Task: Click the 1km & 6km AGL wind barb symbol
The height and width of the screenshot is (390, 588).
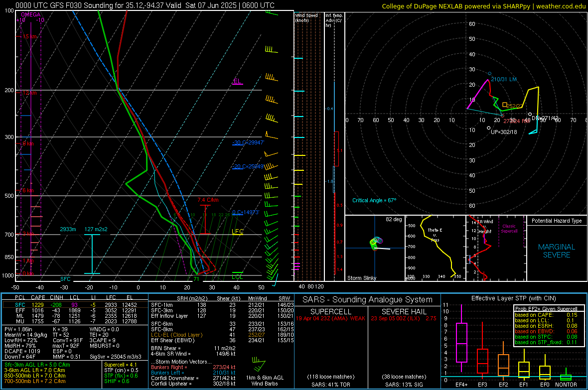Action: coord(259,364)
